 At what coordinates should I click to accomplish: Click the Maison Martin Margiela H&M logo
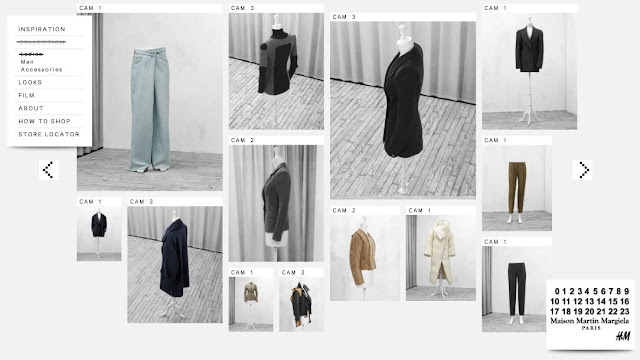pos(590,314)
